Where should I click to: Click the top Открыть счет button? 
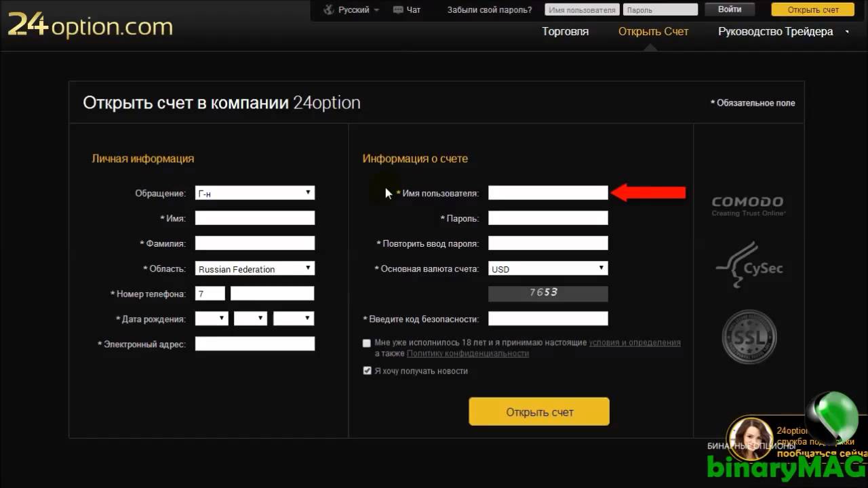813,9
